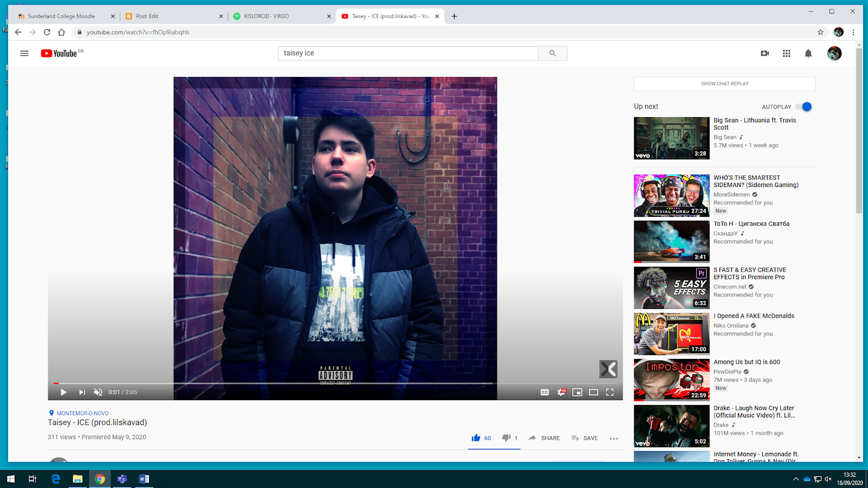Open Big Sean Lithuania video thumbnail

click(672, 138)
